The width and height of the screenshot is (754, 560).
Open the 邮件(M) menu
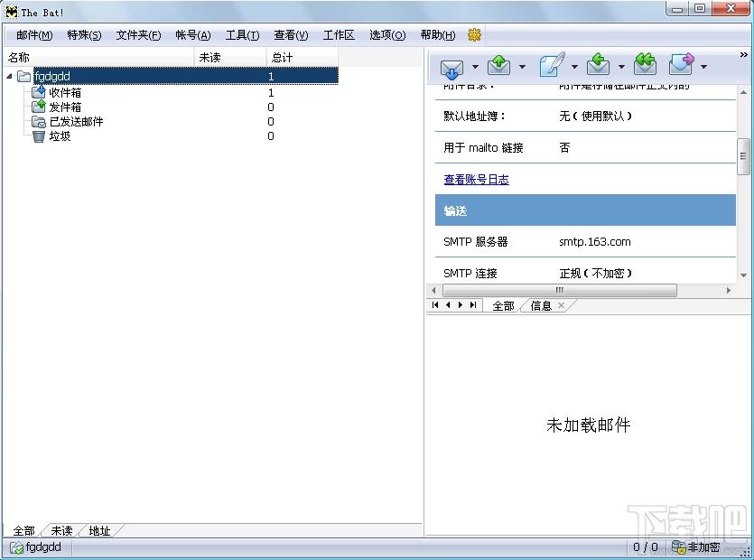[x=34, y=35]
